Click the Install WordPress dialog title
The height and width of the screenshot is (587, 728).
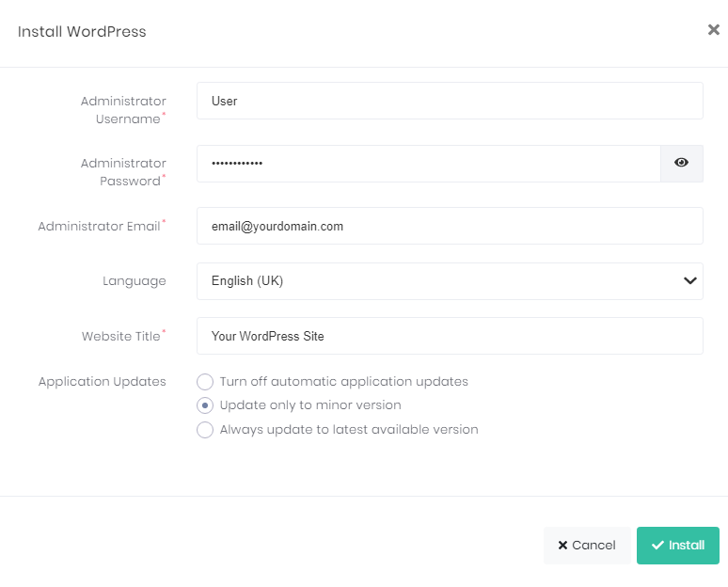point(82,32)
